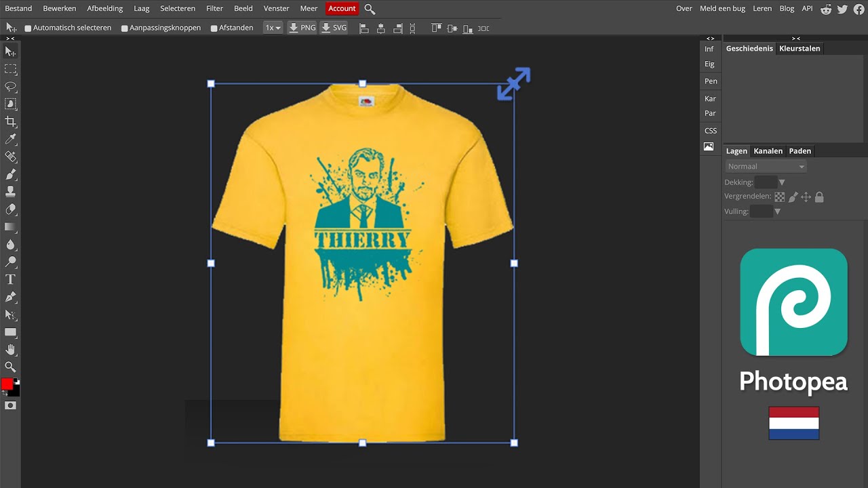Open the Vulling slider arrow
Viewport: 868px width, 488px height.
coord(777,211)
